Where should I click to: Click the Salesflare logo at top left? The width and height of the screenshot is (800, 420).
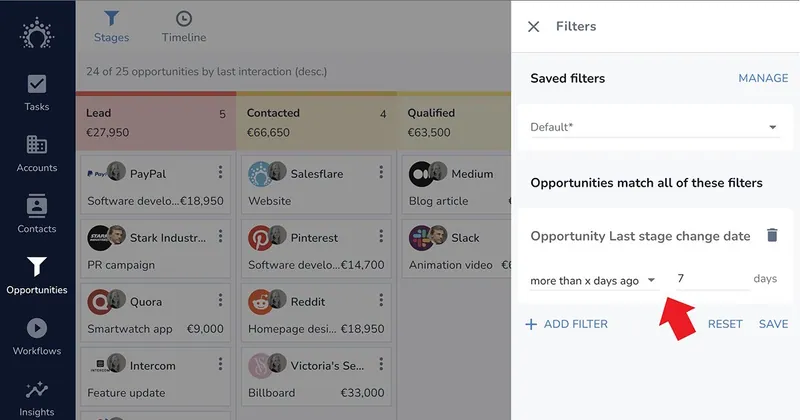(x=37, y=33)
